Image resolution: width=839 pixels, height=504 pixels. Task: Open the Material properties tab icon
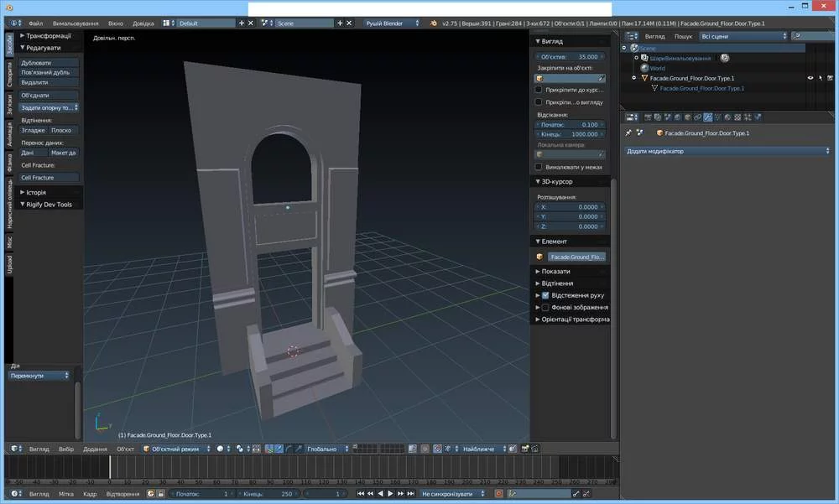727,117
